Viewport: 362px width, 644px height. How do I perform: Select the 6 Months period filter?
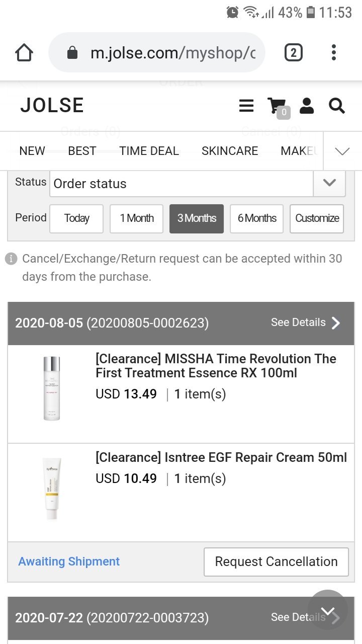click(x=257, y=218)
